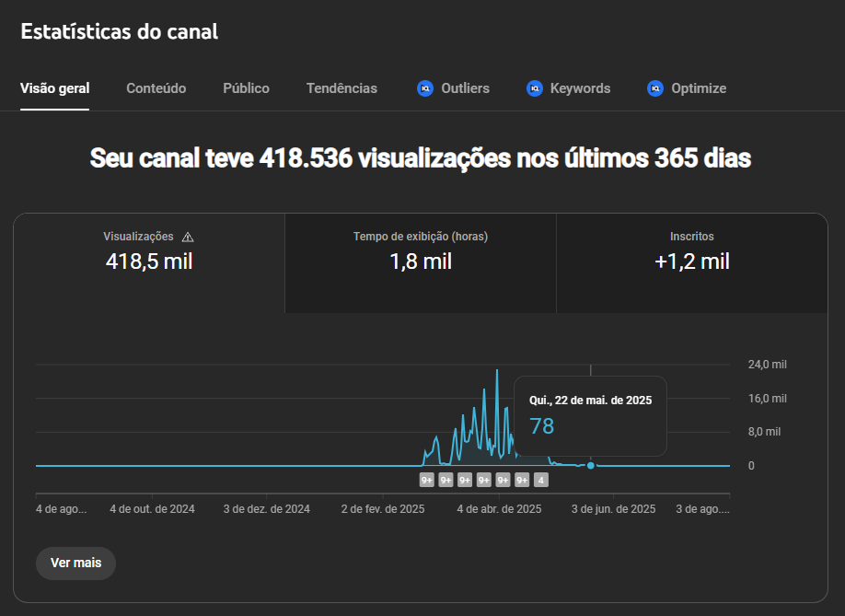This screenshot has height=616, width=845.
Task: Click the 418.536 visualizações summary headline
Action: point(421,158)
